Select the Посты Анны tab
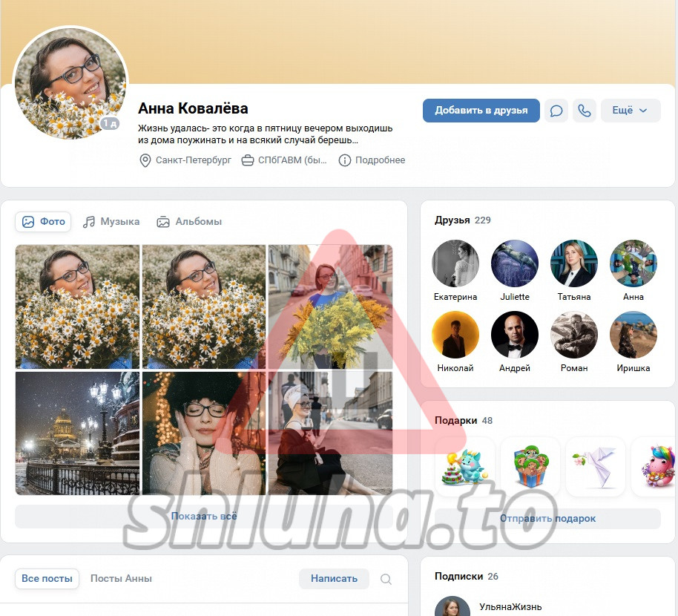 pyautogui.click(x=121, y=578)
